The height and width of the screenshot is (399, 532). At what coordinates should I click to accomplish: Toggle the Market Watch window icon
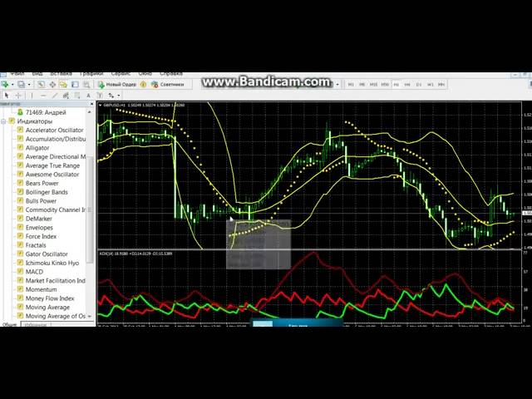(41, 85)
